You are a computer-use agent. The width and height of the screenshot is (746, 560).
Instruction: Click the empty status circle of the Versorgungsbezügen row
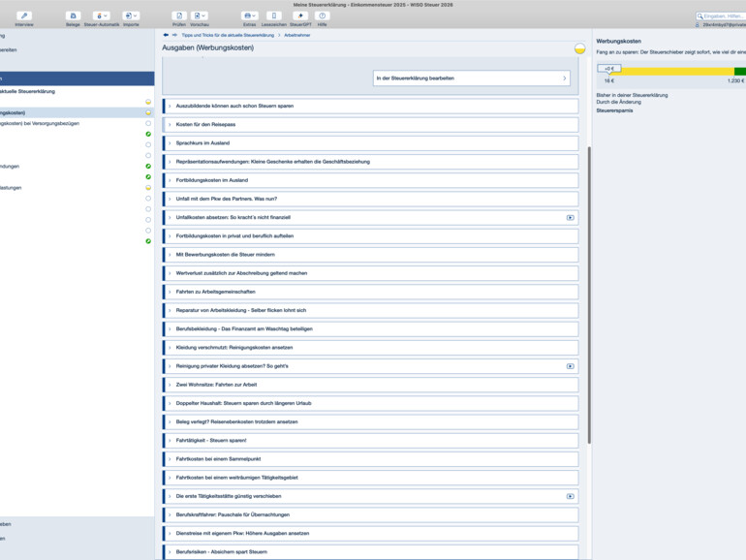tap(148, 123)
